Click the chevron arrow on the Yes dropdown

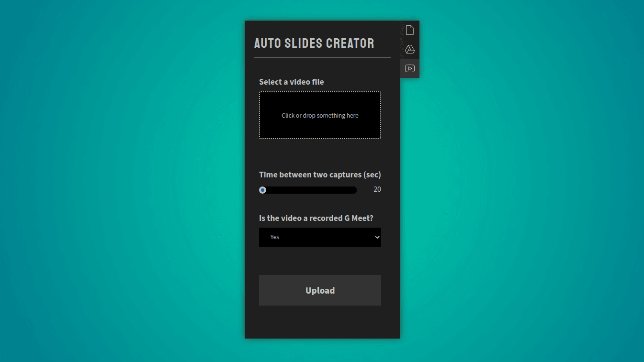coord(377,237)
